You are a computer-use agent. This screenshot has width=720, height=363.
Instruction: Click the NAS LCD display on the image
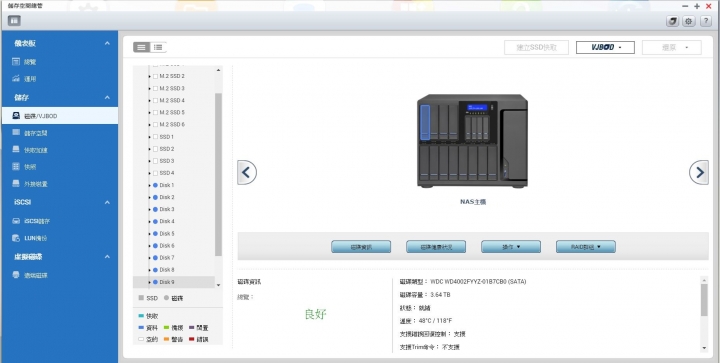477,108
